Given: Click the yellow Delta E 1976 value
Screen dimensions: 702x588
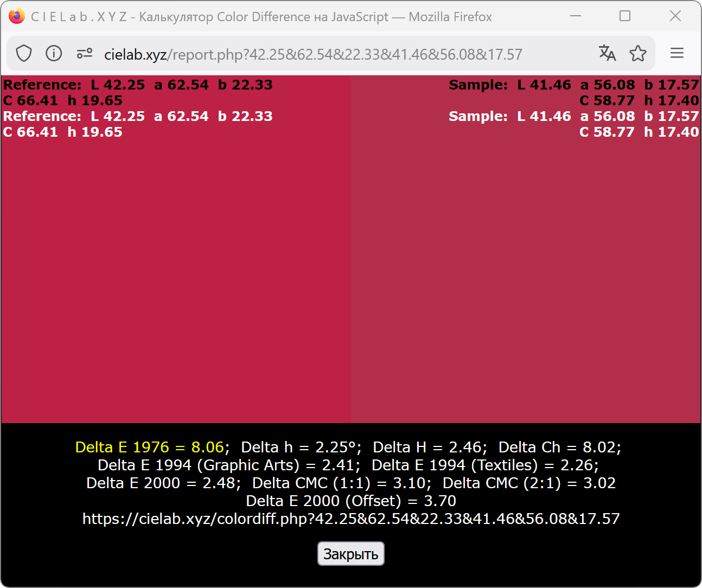Looking at the screenshot, I should coord(149,448).
